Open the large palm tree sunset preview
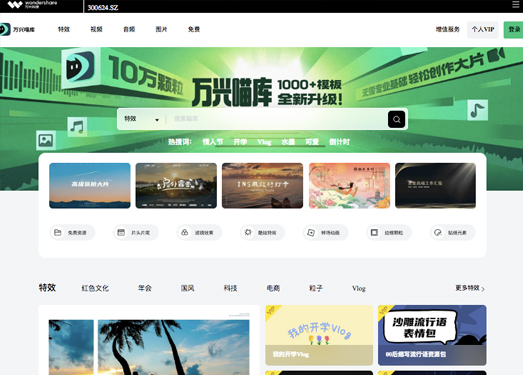 149,346
